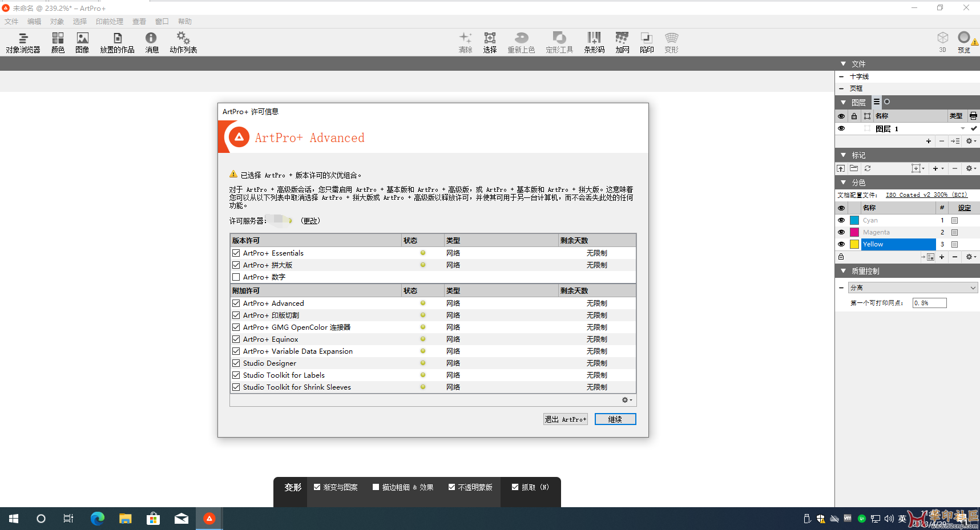The image size is (980, 530).
Task: Uncheck ArtPro+ Essentials license
Action: (x=236, y=253)
